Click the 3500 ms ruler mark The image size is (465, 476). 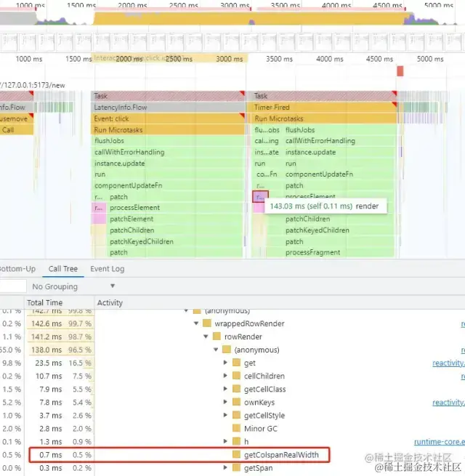[x=279, y=59]
